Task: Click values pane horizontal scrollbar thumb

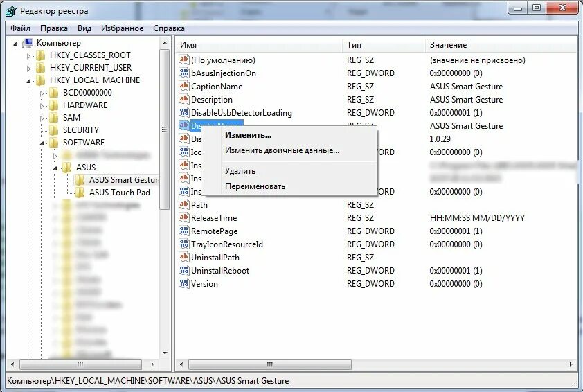Action: (x=270, y=364)
